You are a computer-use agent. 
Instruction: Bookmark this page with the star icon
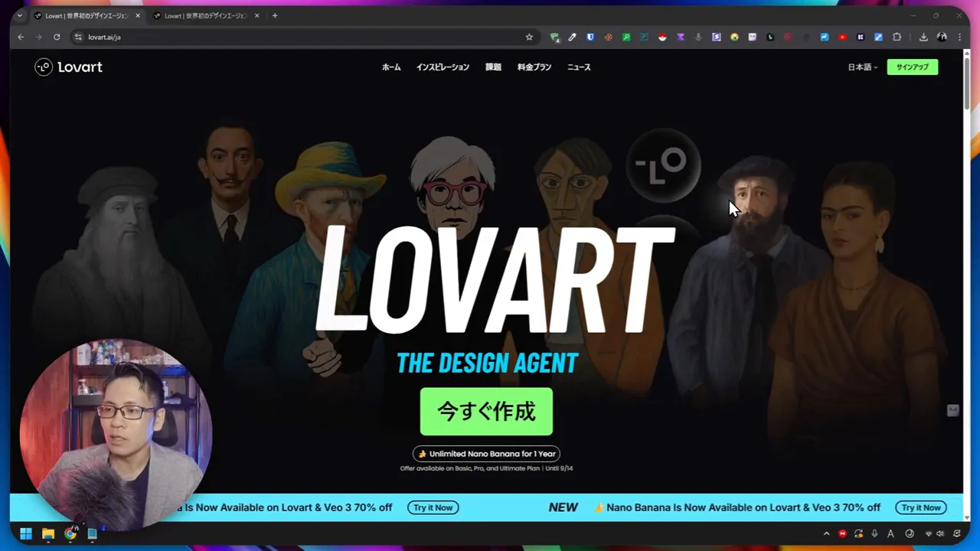pos(529,37)
